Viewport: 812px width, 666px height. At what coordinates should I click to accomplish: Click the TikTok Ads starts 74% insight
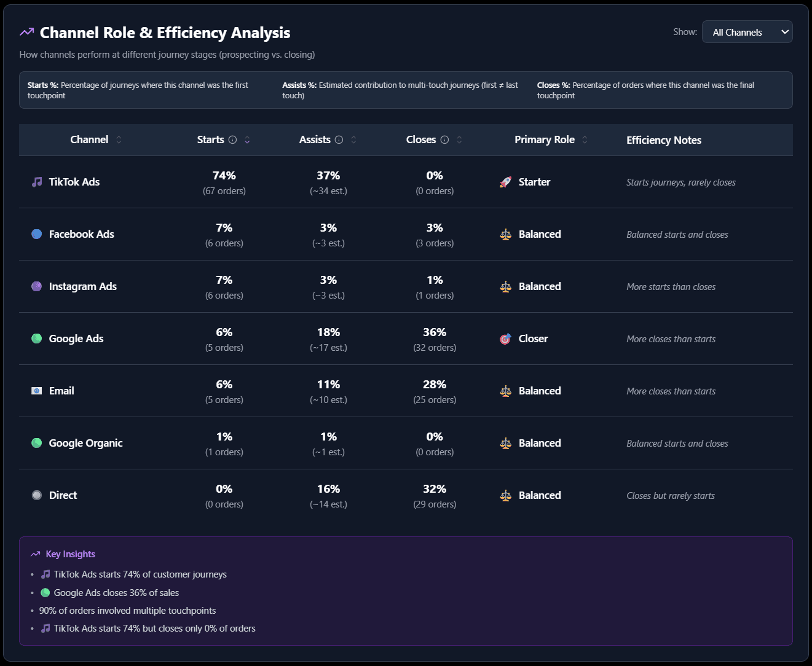[x=140, y=574]
